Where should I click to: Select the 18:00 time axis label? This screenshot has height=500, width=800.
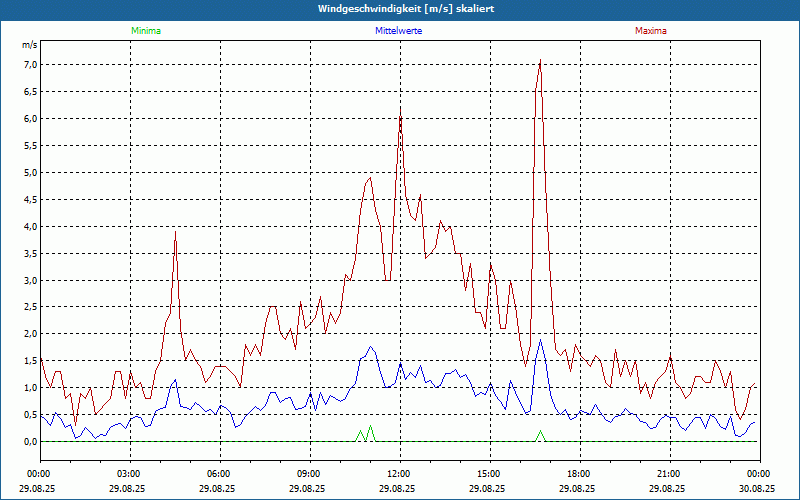tap(579, 473)
